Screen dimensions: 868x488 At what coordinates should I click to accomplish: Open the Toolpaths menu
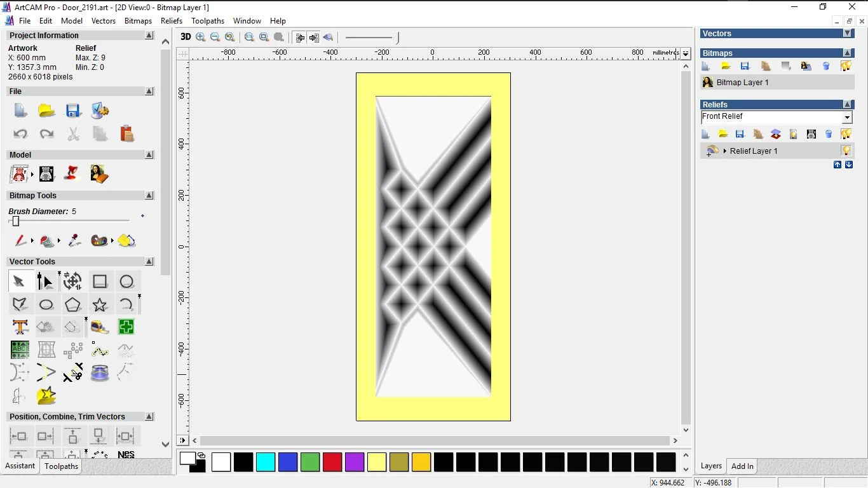(208, 21)
